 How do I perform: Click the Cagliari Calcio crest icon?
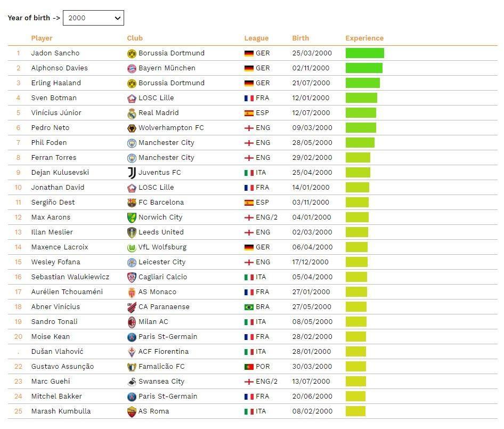pos(132,277)
